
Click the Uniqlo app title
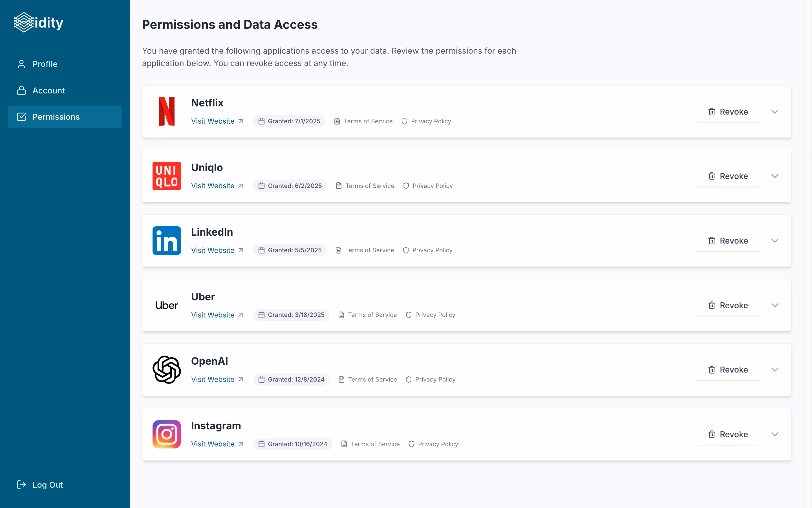pos(207,167)
